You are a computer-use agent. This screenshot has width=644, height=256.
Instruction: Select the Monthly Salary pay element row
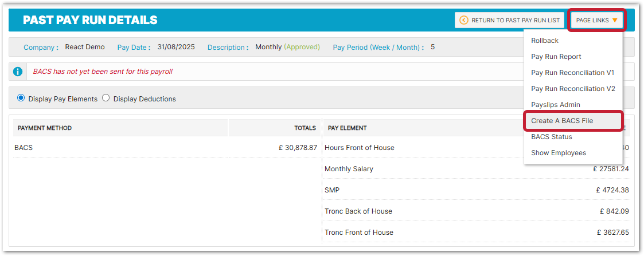point(349,169)
